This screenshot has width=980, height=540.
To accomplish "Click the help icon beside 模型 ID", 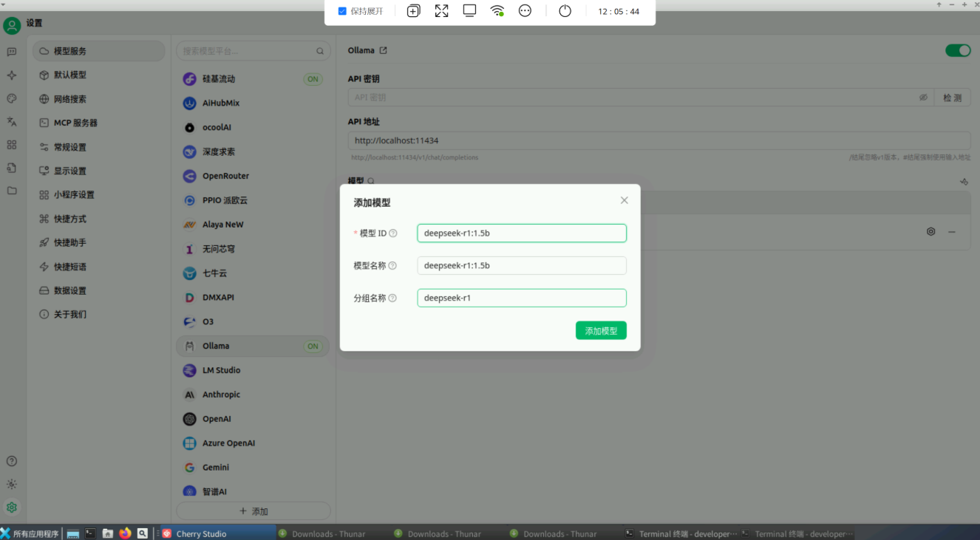I will 393,233.
